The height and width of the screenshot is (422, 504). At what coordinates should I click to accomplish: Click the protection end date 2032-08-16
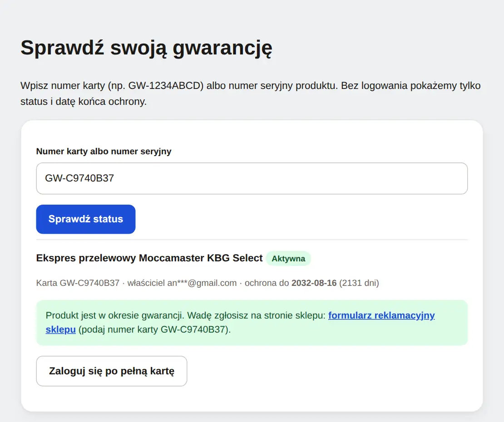(314, 283)
